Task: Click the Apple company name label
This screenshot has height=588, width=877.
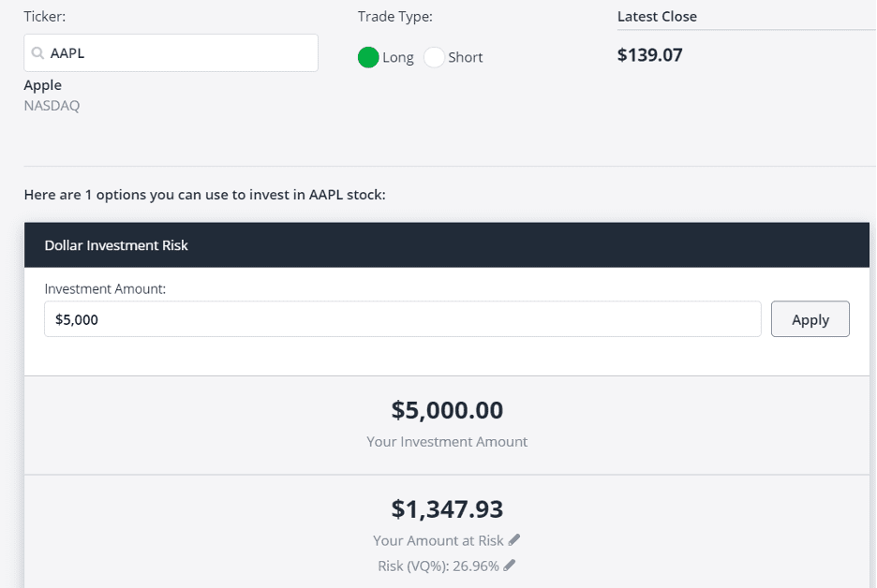Action: coord(42,85)
